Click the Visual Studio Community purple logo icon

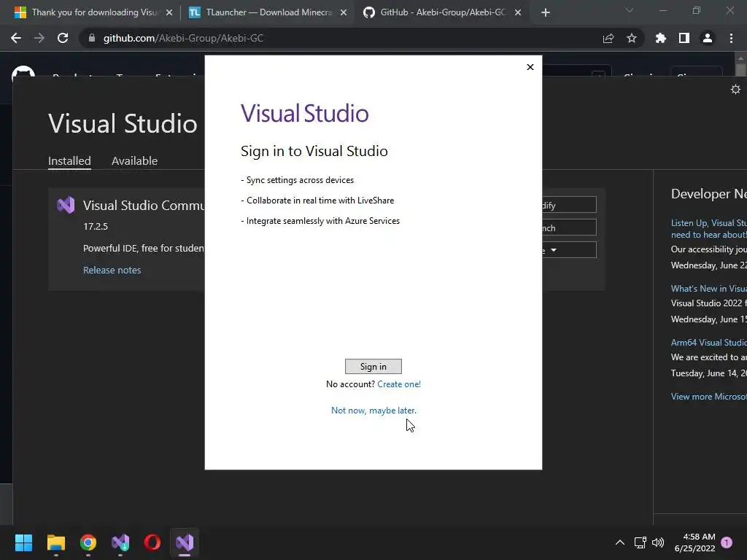click(66, 205)
